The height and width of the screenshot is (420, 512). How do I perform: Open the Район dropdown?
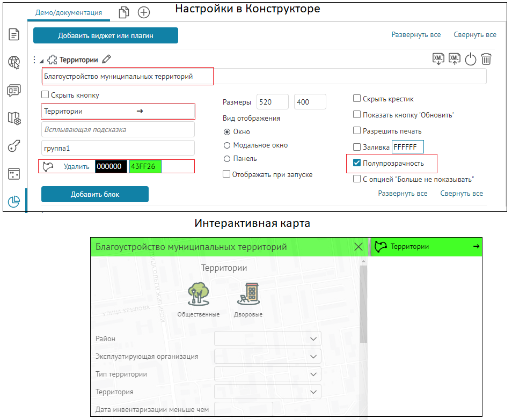(267, 338)
